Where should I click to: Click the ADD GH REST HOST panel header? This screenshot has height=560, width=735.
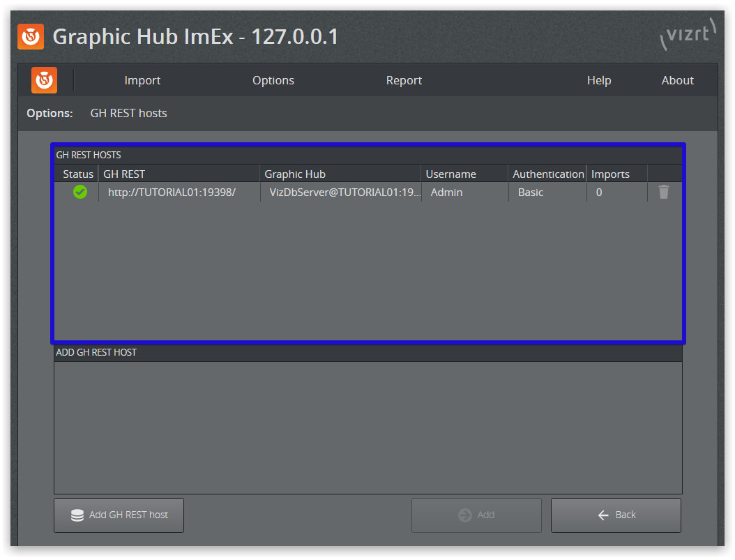368,352
